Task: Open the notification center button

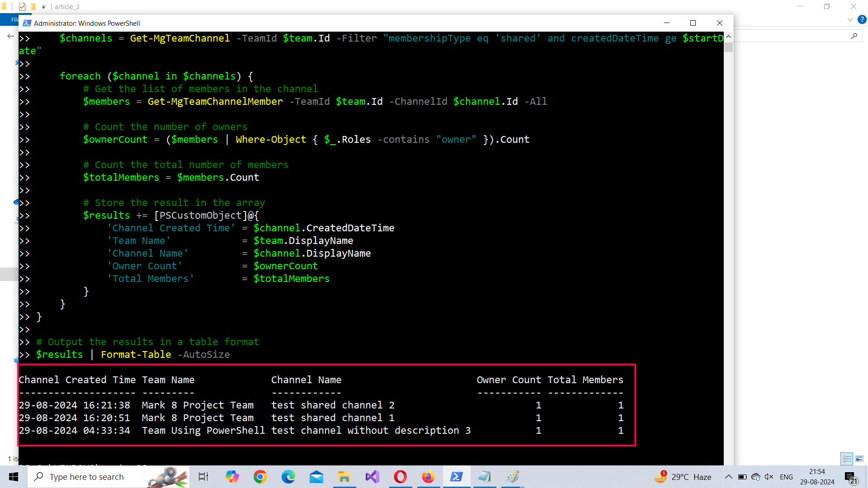Action: point(851,477)
